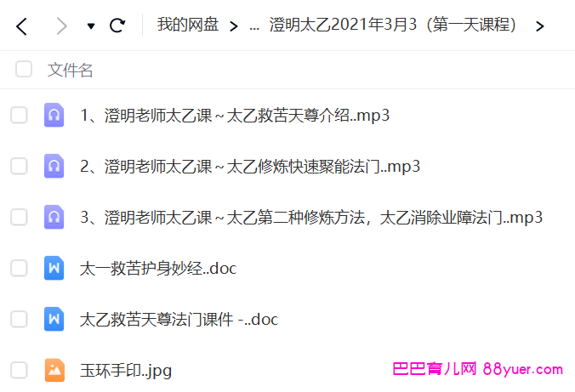Open file 玉环手印..jpg by name
This screenshot has height=392, width=575.
(x=126, y=371)
